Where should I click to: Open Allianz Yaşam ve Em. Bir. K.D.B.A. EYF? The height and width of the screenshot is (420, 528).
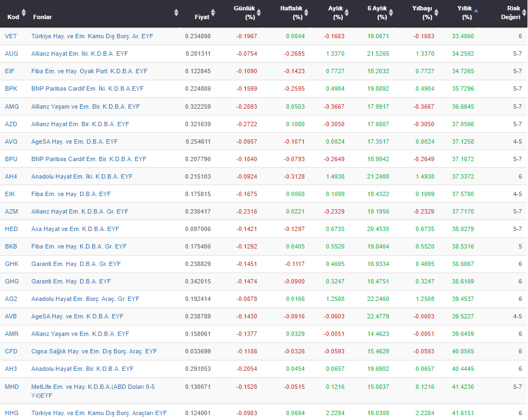point(86,107)
